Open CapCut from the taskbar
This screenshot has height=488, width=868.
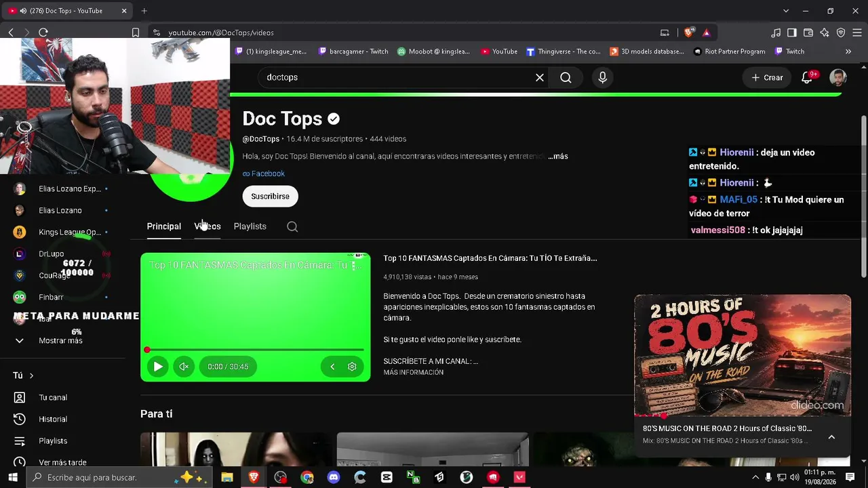pyautogui.click(x=387, y=477)
